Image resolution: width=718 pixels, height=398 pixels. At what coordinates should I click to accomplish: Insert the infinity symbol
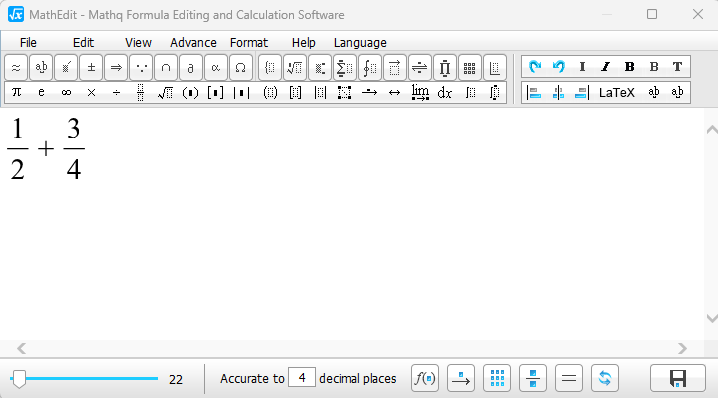pos(66,92)
